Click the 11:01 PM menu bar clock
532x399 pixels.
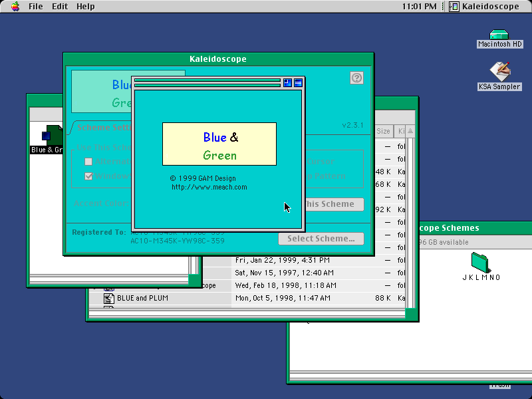(x=420, y=7)
